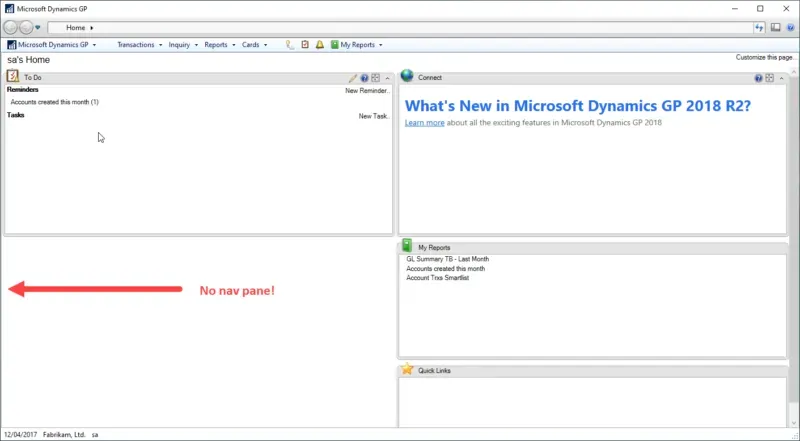The image size is (800, 441).
Task: Open the Inquiry menu
Action: (182, 45)
